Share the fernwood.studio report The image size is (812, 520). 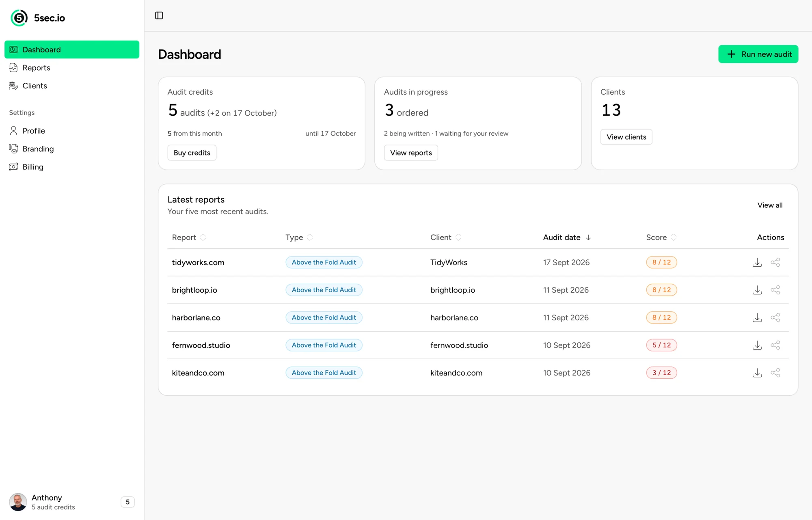pyautogui.click(x=775, y=345)
